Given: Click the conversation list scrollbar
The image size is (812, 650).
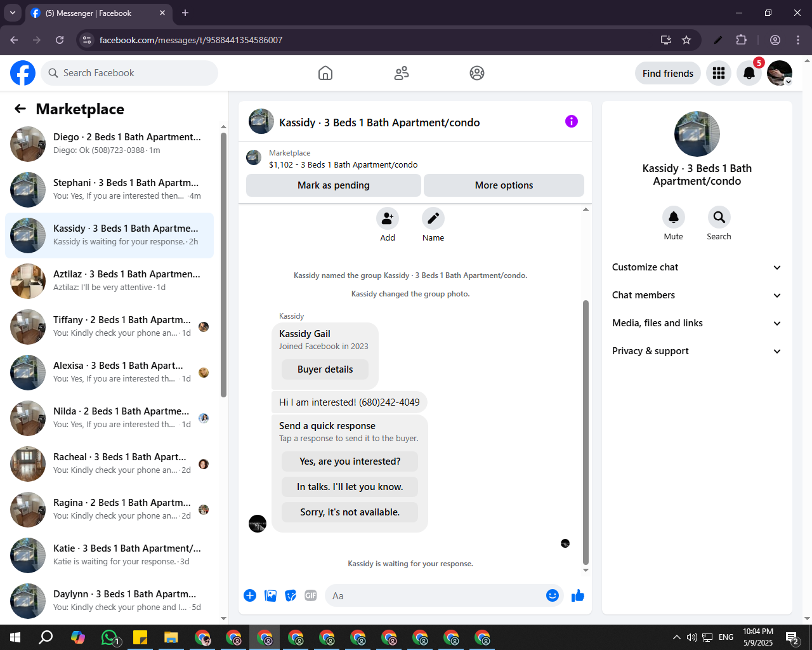Looking at the screenshot, I should point(223,265).
